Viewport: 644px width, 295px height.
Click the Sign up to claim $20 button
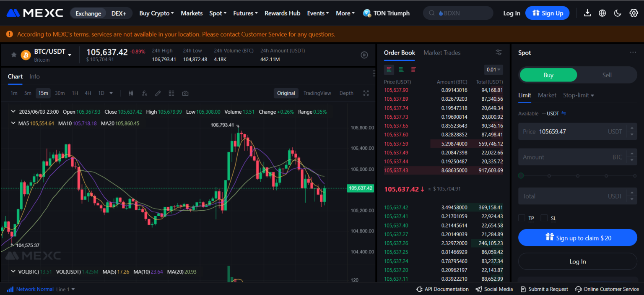coord(577,238)
